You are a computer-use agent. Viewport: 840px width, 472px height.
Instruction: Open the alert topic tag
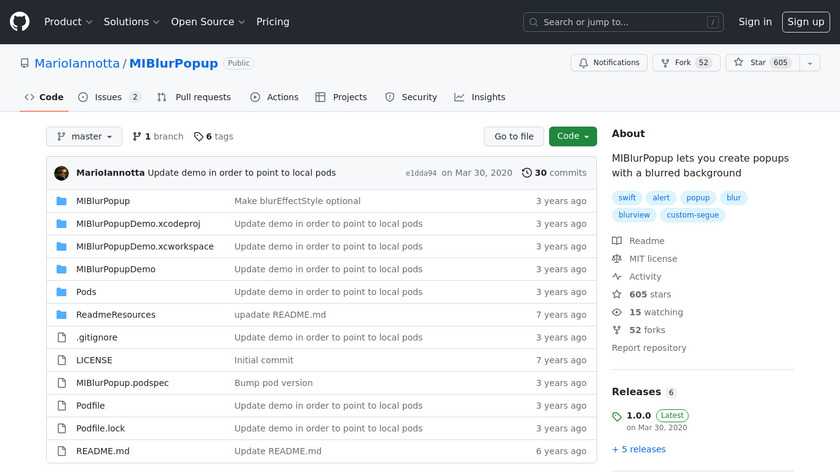click(661, 198)
